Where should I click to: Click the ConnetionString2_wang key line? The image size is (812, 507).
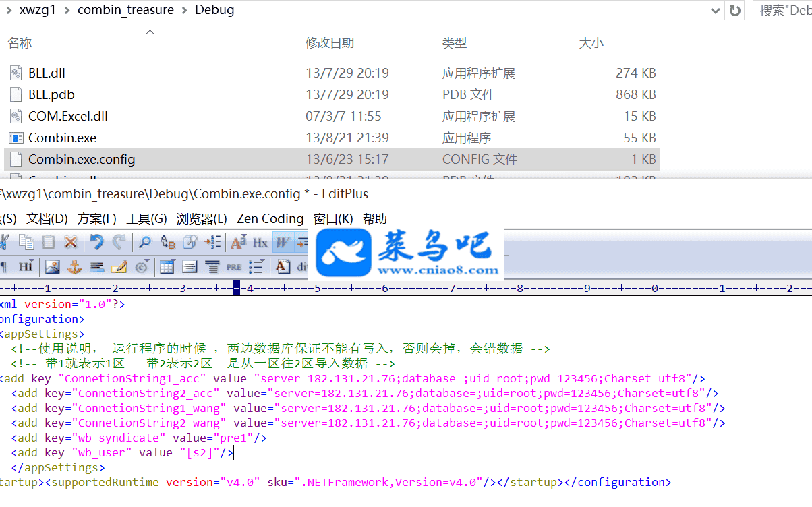[368, 423]
